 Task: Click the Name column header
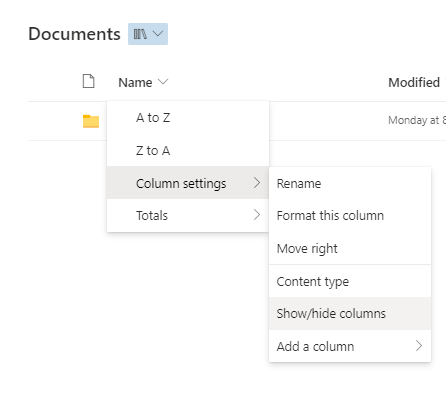[143, 82]
